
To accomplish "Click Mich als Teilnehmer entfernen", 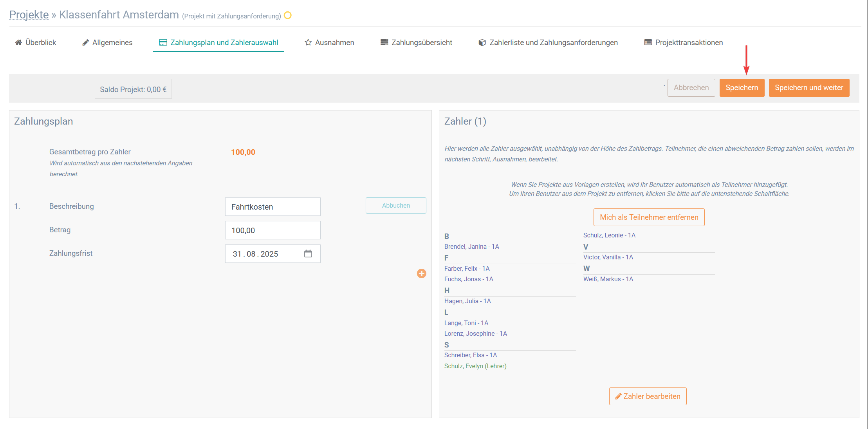I will click(x=649, y=217).
